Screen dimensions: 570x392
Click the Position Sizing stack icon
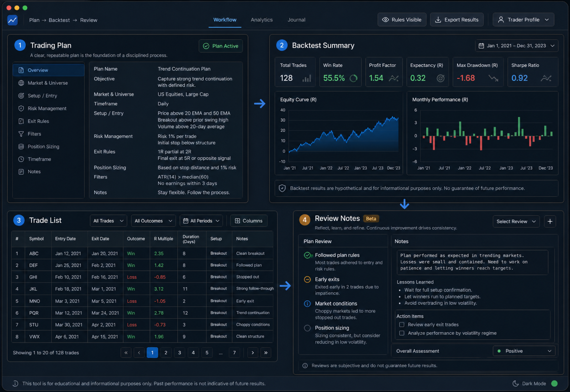(x=21, y=146)
